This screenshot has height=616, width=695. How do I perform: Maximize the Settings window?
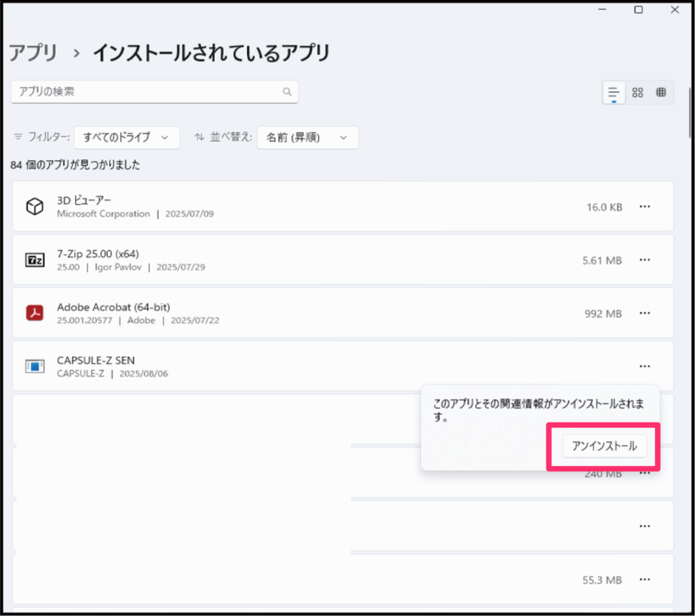[639, 9]
